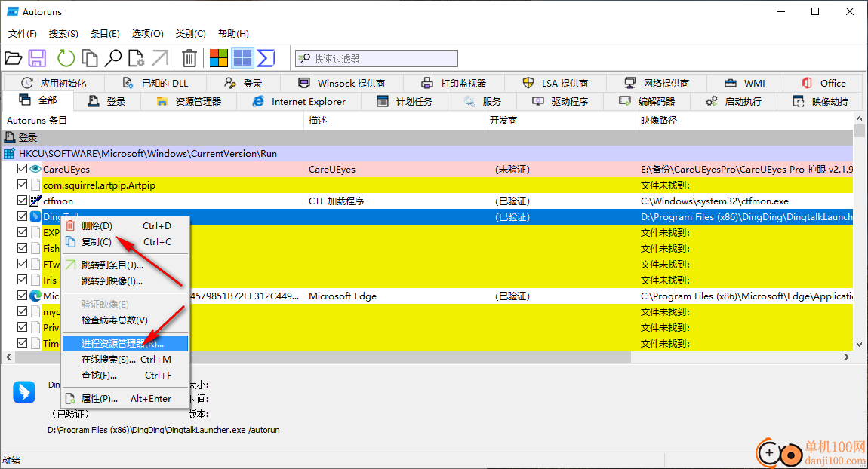Switch to the WMI tab

pyautogui.click(x=744, y=83)
